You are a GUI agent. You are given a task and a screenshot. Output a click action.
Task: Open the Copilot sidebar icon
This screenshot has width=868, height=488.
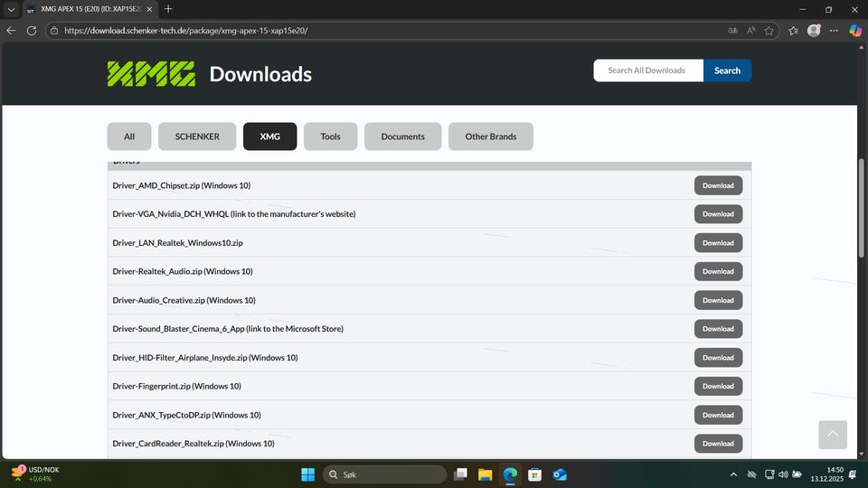point(855,31)
